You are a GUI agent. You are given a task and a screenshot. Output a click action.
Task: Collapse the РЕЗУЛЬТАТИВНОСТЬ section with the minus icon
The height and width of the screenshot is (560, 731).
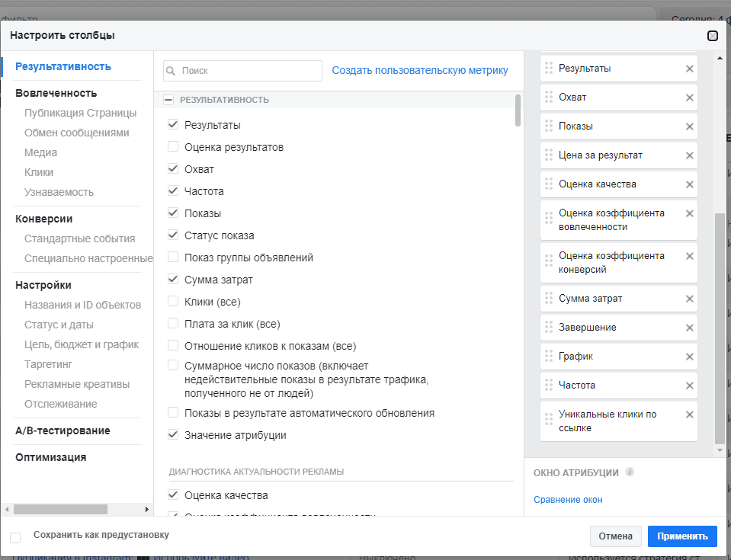point(168,100)
